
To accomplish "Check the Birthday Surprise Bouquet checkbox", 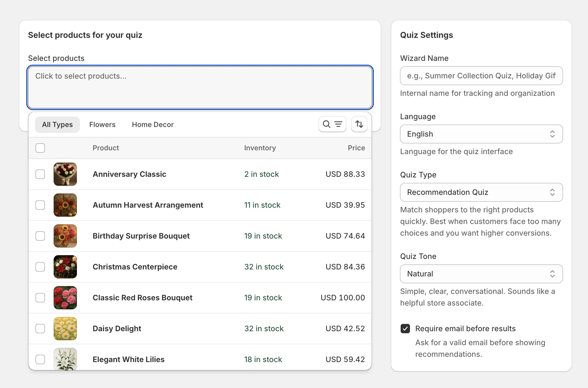I will click(x=40, y=236).
